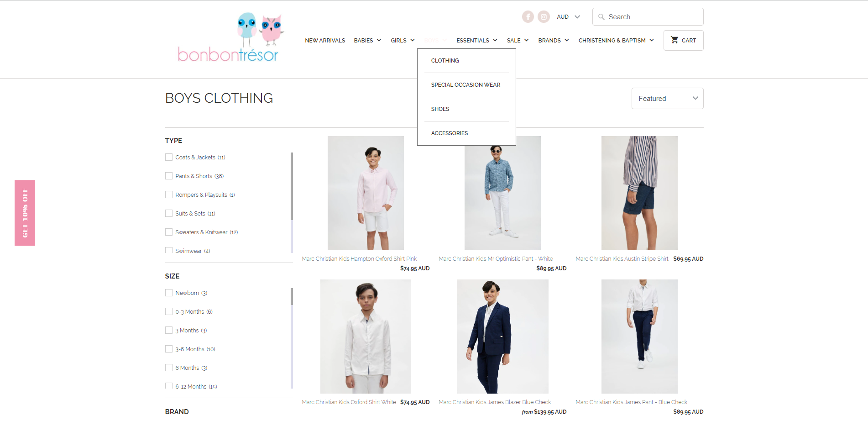Screen dimensions: 868x421
Task: Click the bonbontrésor owl logo
Action: click(229, 37)
